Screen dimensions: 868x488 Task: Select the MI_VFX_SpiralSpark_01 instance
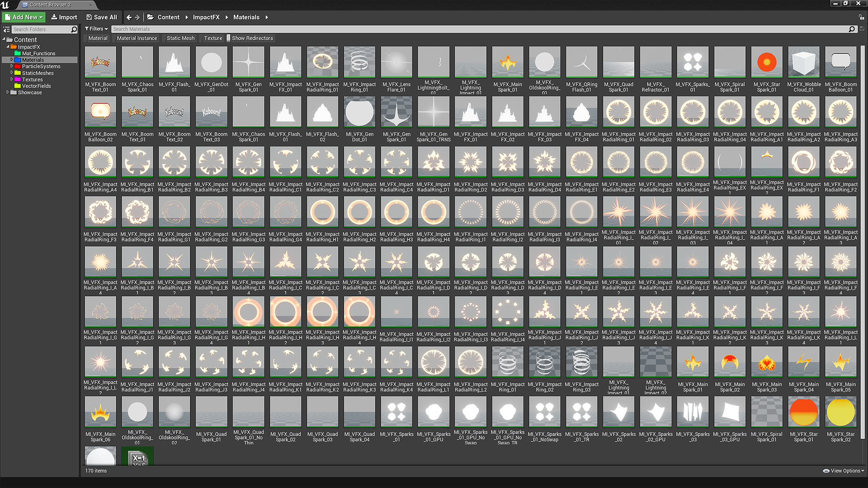(767, 419)
